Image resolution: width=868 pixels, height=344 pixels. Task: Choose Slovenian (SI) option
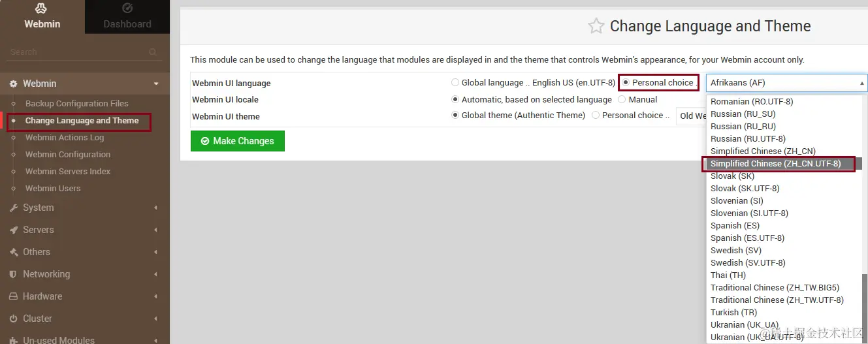[784, 201]
